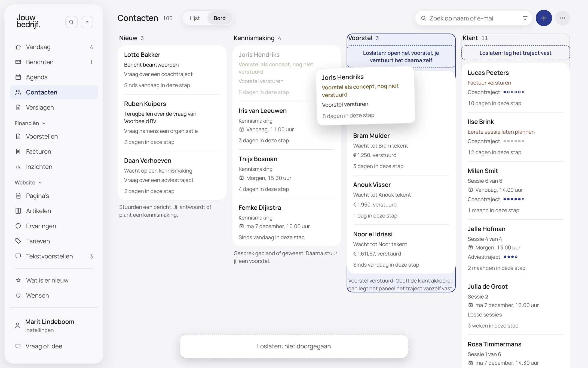Image resolution: width=588 pixels, height=368 pixels.
Task: Open Pagina's in the sidebar
Action: 54,196
